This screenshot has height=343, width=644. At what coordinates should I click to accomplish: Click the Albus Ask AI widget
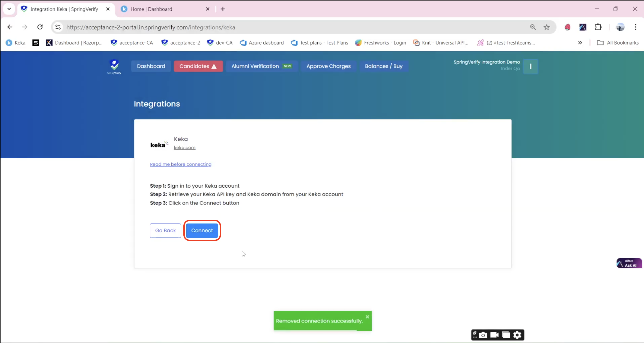click(629, 263)
